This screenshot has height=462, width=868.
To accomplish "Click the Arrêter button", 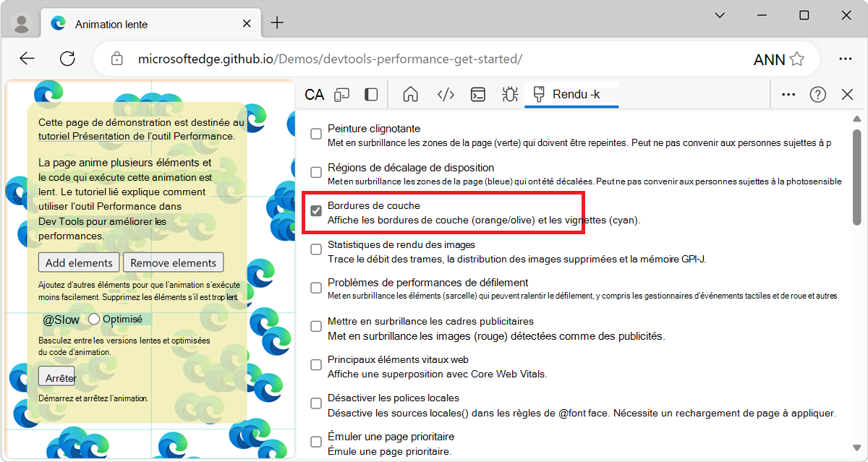I will tap(56, 377).
